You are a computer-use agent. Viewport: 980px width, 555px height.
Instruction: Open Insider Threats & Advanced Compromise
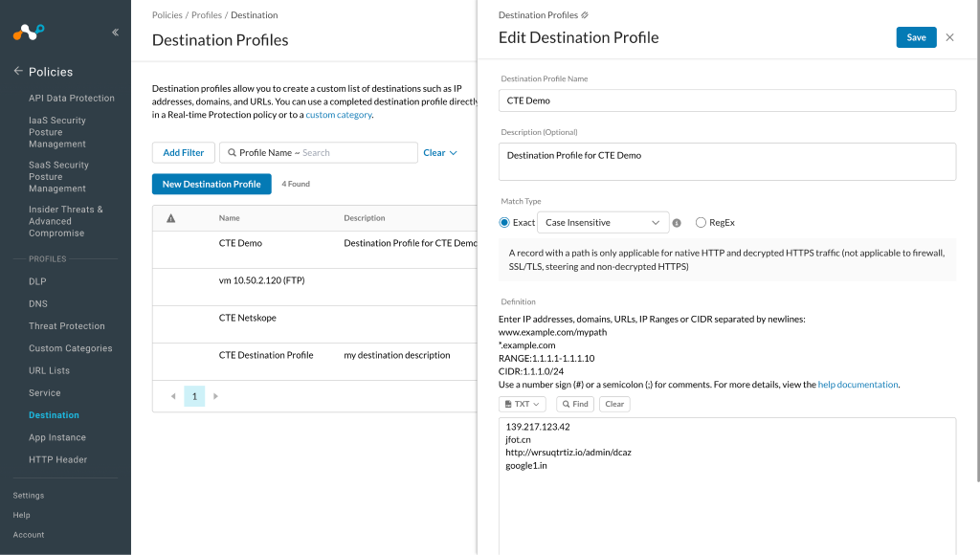click(x=66, y=221)
